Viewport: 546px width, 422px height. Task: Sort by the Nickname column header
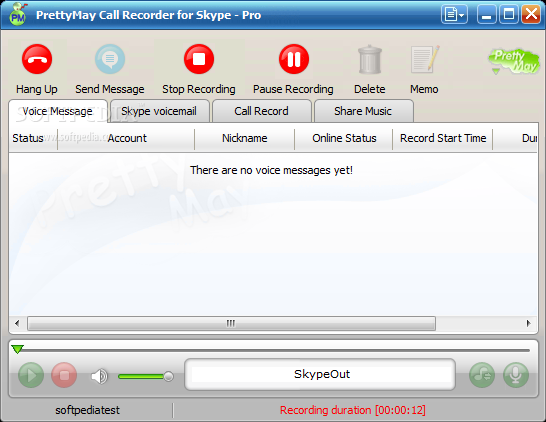tap(244, 138)
